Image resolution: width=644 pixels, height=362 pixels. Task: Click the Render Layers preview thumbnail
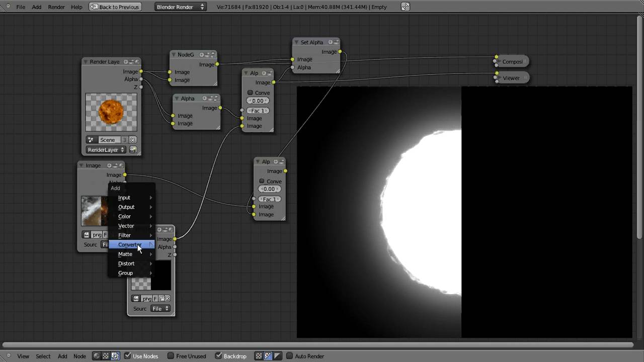point(111,112)
